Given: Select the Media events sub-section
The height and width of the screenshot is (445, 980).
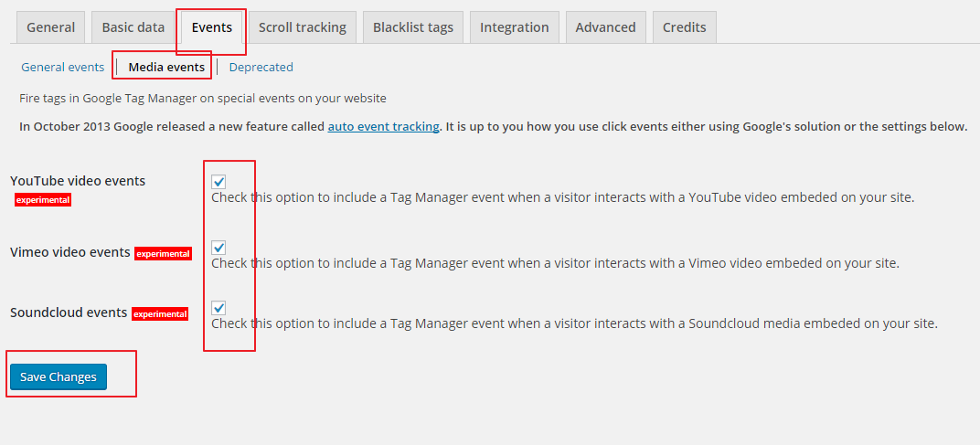Looking at the screenshot, I should click(166, 67).
